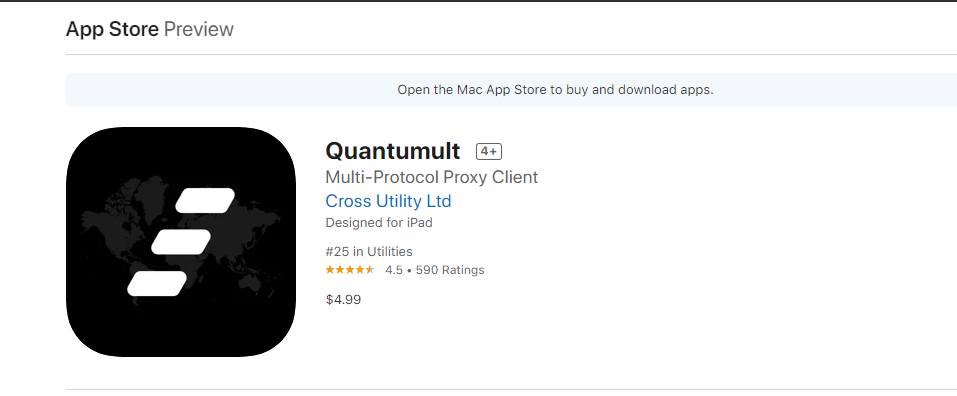Click the middle white stripe in the logo
Screen dimensions: 957x396
click(x=181, y=242)
